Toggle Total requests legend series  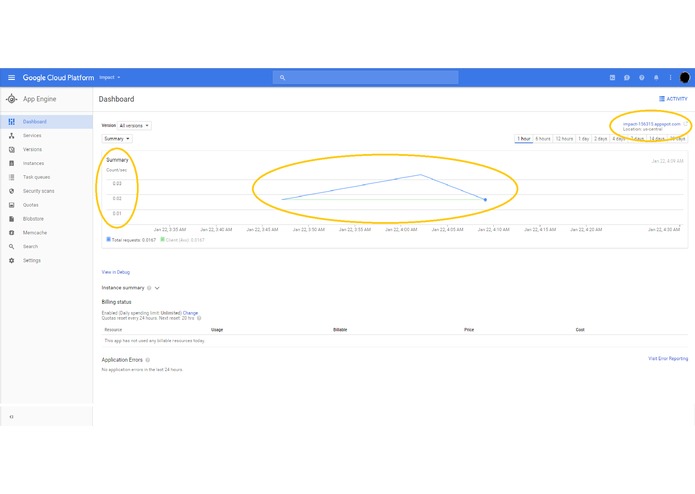coord(131,240)
